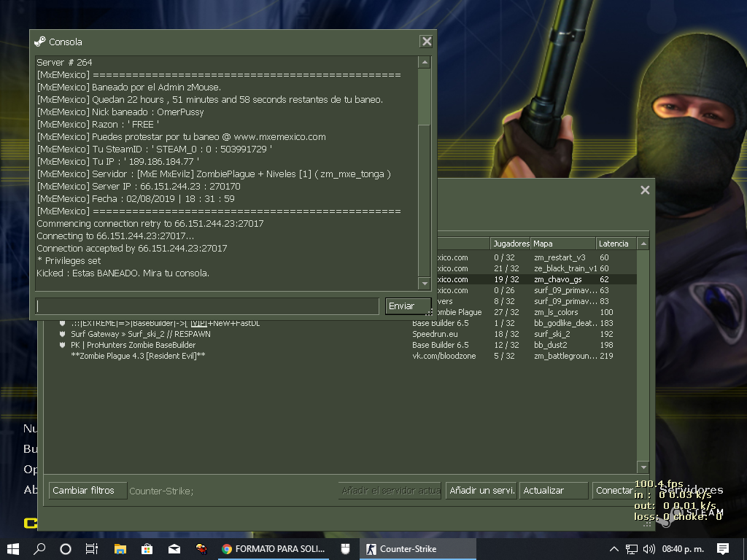Select the ze_black_train_v1 server row
The image size is (747, 560).
(x=536, y=268)
